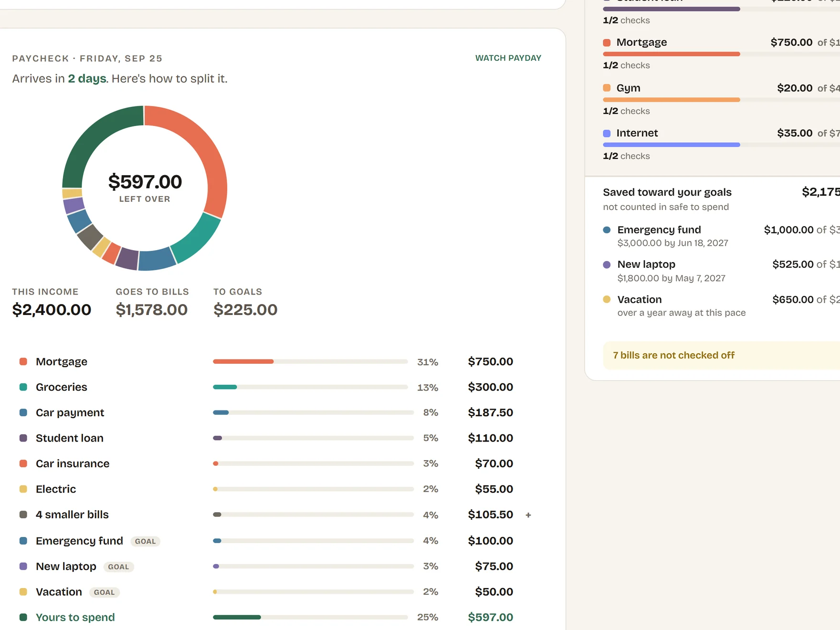Click the Car insurance row label

tap(73, 463)
